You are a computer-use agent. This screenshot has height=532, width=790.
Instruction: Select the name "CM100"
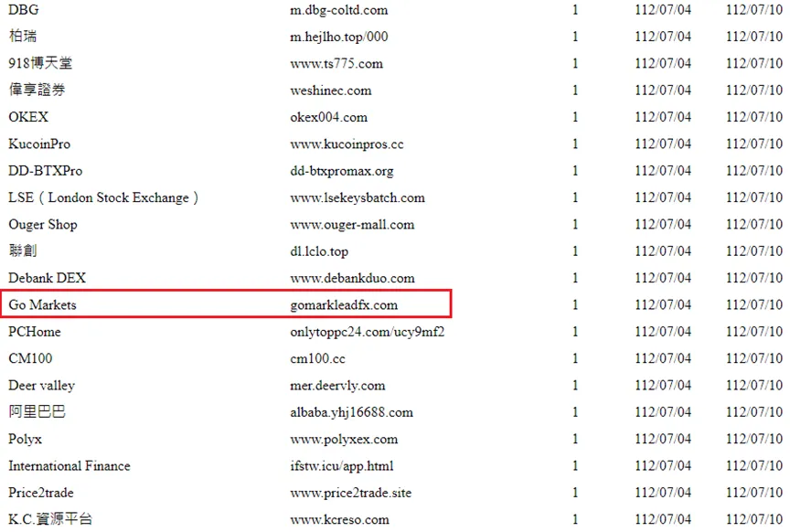30,358
